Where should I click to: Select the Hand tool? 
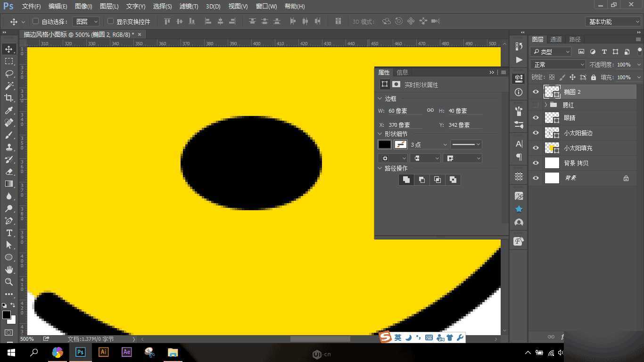(9, 270)
